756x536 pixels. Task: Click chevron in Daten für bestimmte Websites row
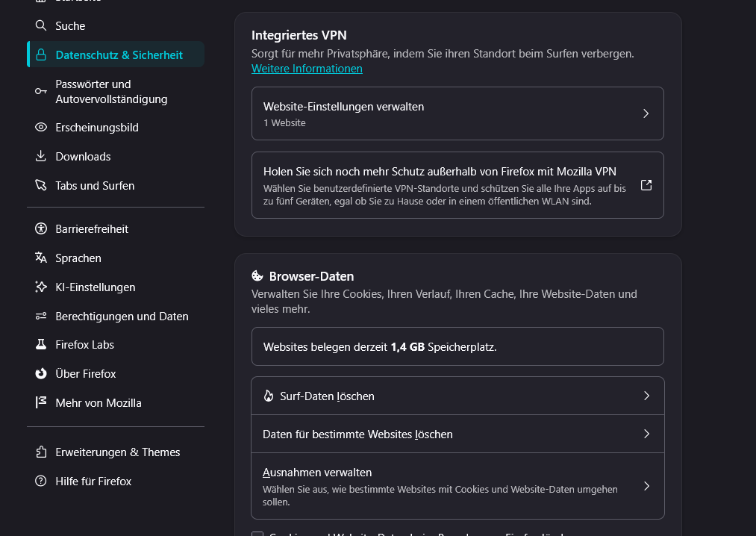(646, 434)
